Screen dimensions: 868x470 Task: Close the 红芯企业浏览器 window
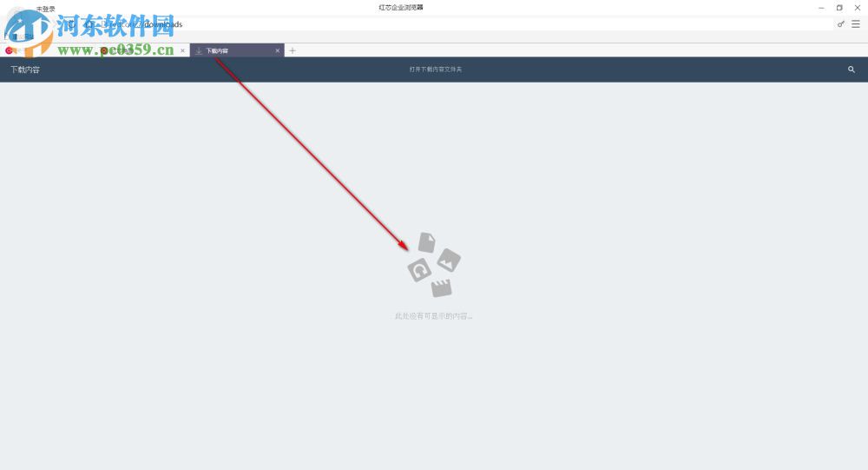click(x=858, y=8)
